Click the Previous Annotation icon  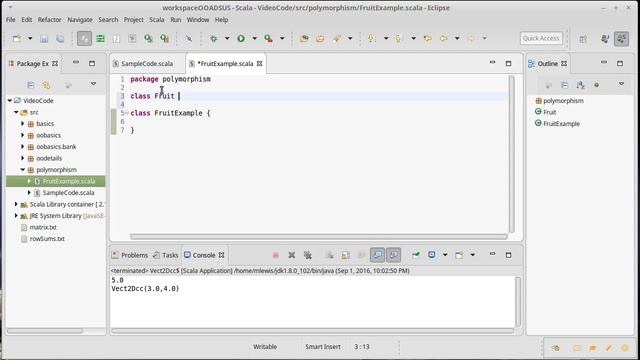[398, 38]
